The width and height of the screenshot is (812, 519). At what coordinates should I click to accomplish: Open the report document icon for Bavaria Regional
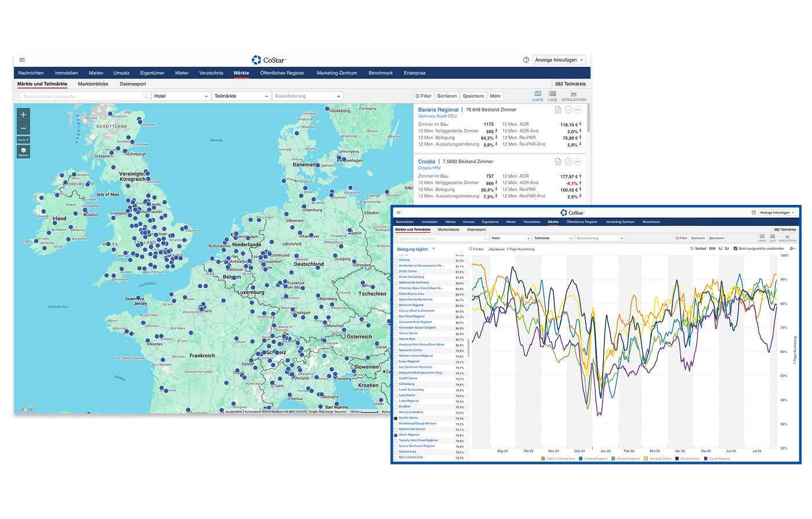[558, 110]
